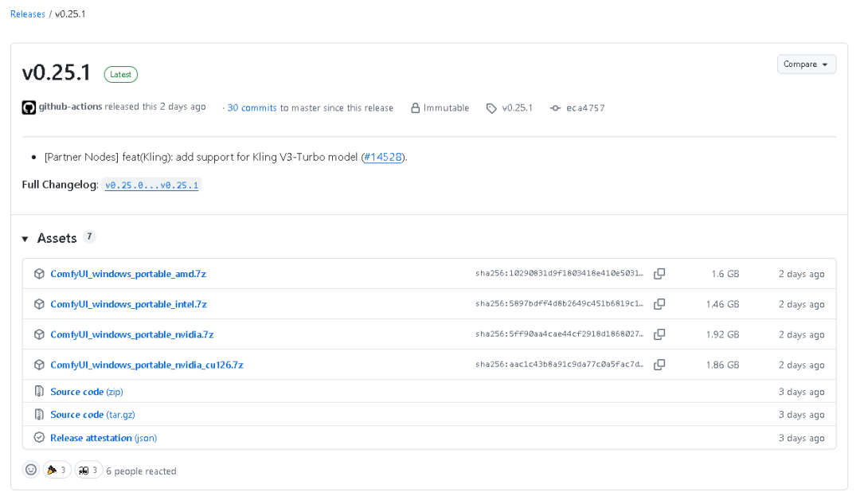Viewport: 860px width, 504px height.
Task: Open the v0.25.0...v0.25.1 changelog link
Action: 152,186
